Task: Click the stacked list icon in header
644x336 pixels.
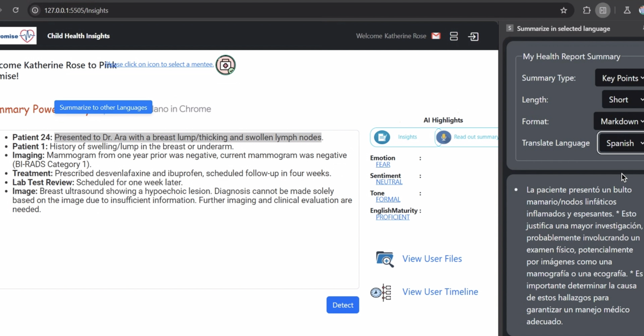Action: point(454,36)
